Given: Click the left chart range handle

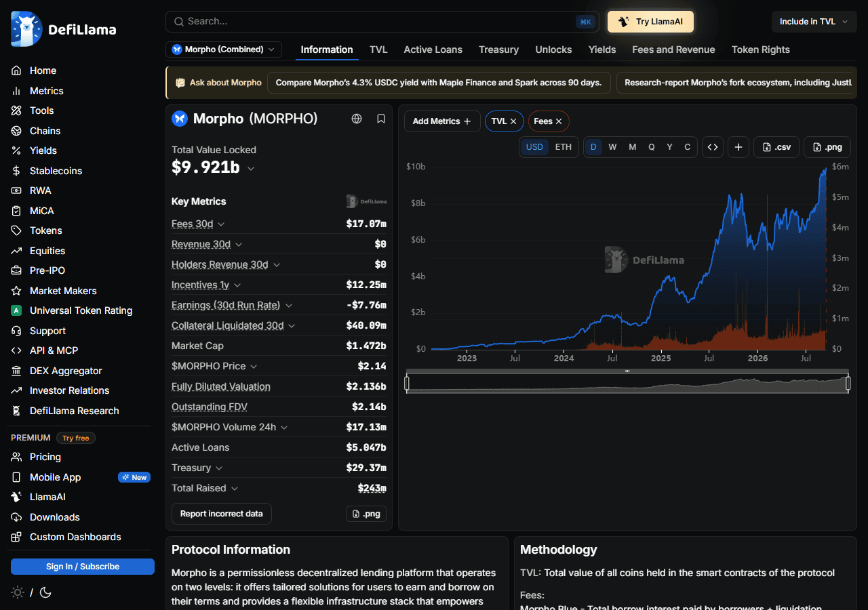Looking at the screenshot, I should click(x=407, y=384).
